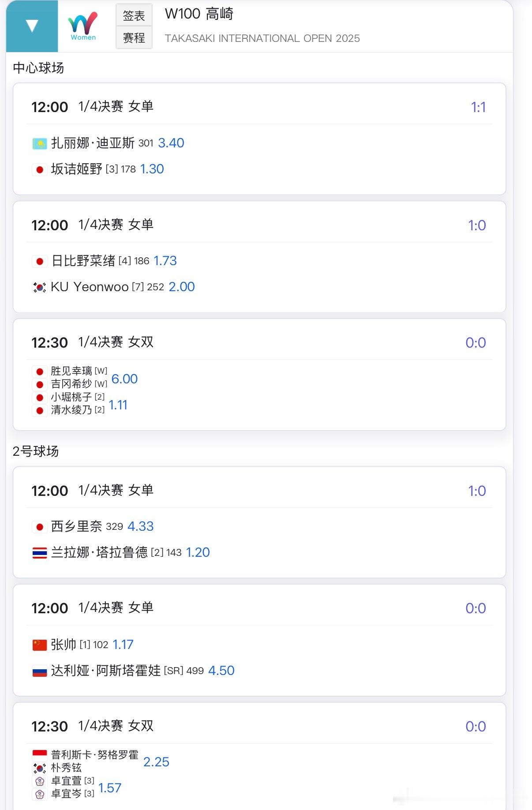Click Chinese Taipei flag beside 卓宜萱
Viewport: 532px width, 810px height.
(x=40, y=781)
